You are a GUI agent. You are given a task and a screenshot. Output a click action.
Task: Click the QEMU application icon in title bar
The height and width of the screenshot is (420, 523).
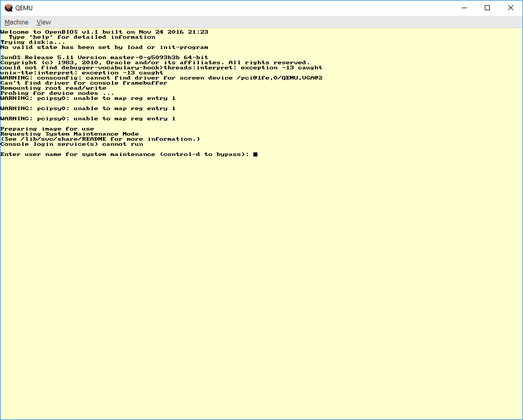(8, 8)
